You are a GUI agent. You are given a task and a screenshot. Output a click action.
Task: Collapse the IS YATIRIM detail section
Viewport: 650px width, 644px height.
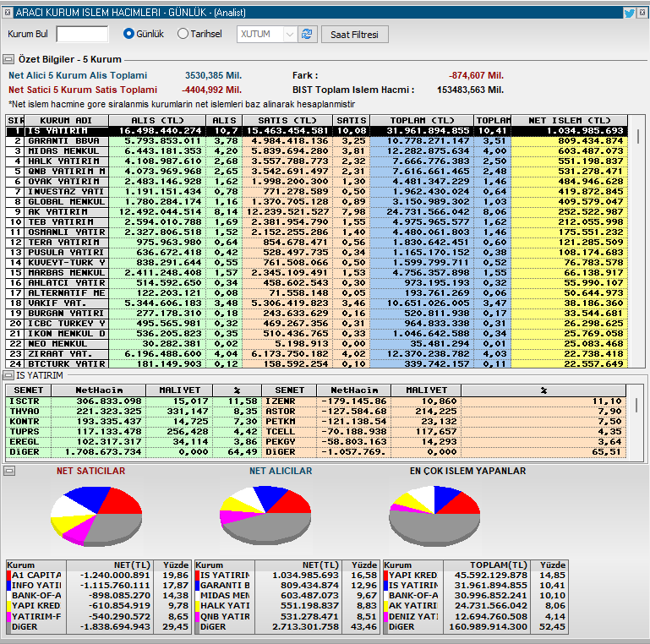coord(8,375)
